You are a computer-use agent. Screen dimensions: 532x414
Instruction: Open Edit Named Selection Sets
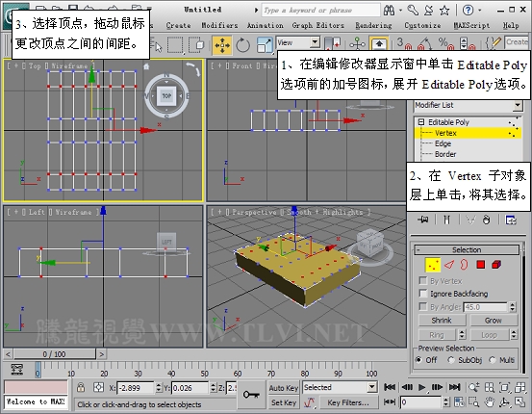click(493, 43)
